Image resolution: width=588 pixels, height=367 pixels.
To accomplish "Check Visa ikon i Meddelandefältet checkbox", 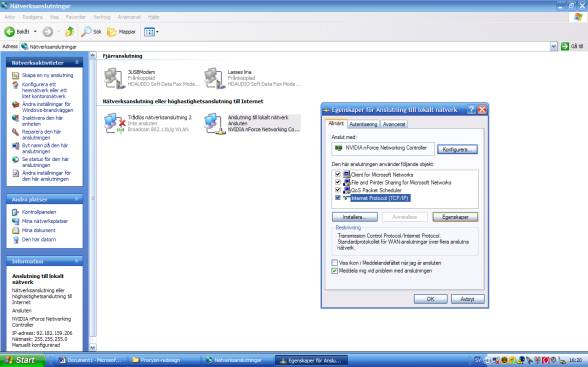I will (x=334, y=263).
